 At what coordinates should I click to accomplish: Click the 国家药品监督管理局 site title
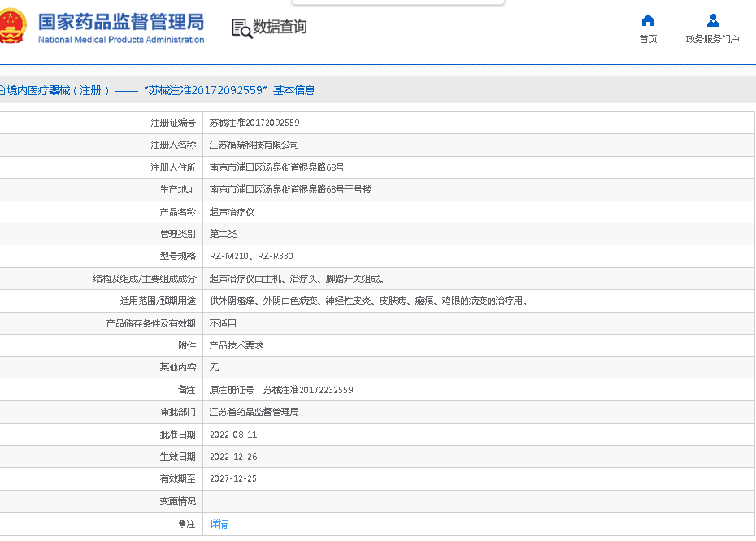pos(121,21)
